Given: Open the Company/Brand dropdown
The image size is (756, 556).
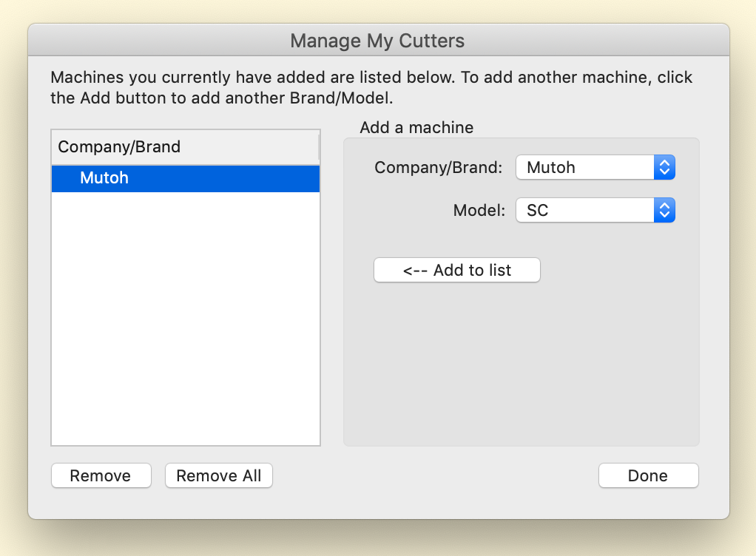Looking at the screenshot, I should coord(584,167).
